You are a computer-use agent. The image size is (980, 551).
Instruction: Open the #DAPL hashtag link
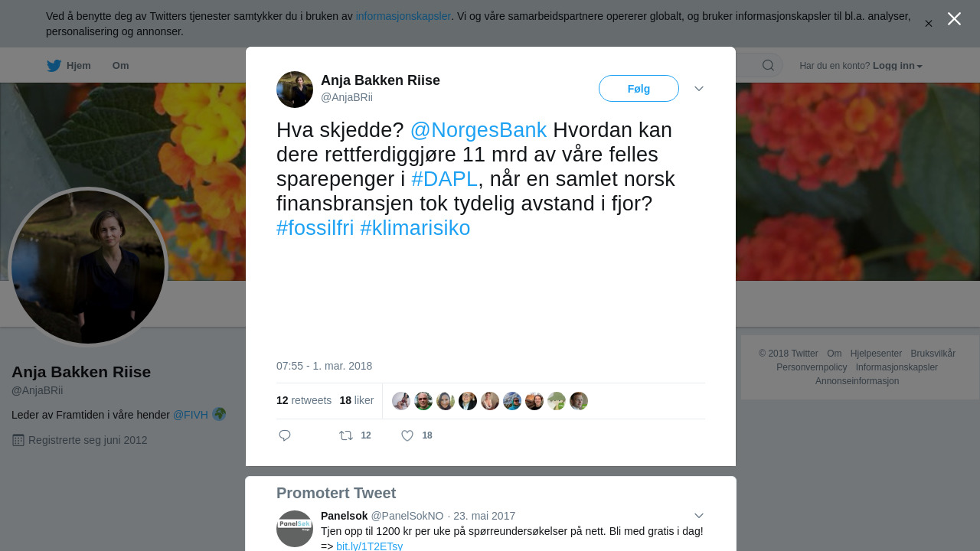445,179
